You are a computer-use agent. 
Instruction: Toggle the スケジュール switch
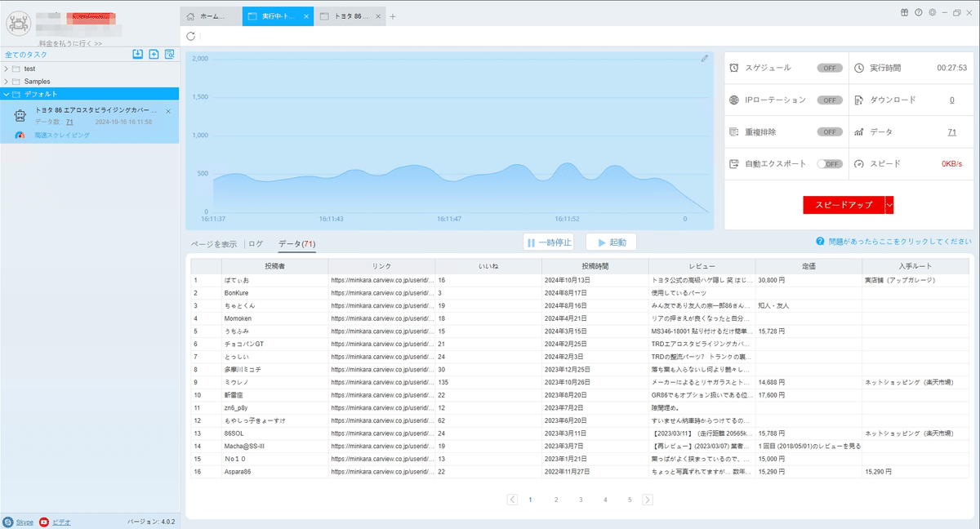coord(830,68)
